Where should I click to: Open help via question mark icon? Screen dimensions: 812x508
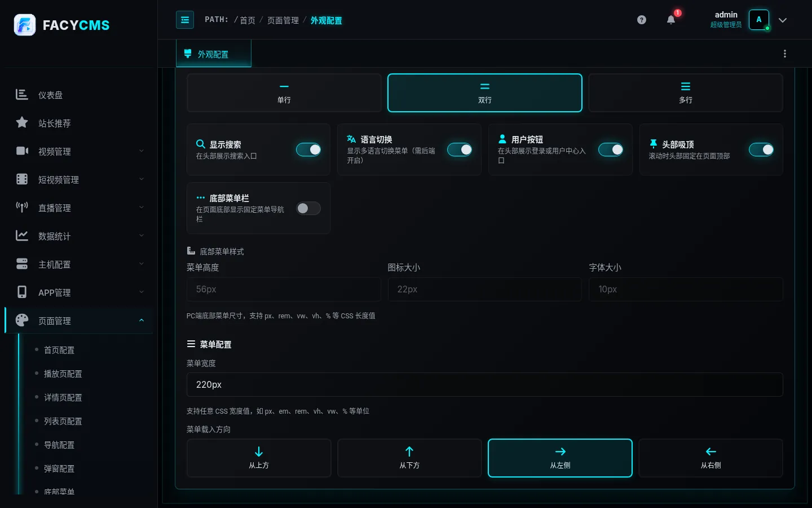coord(642,20)
